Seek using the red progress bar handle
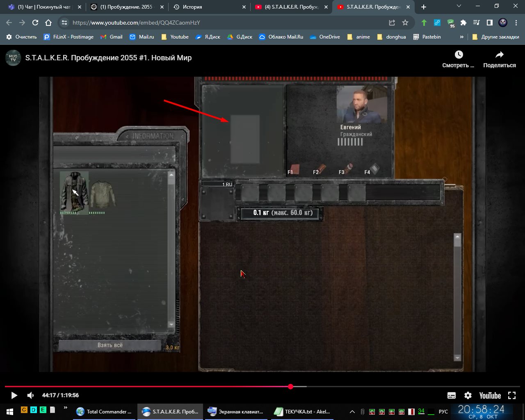 tap(290, 386)
